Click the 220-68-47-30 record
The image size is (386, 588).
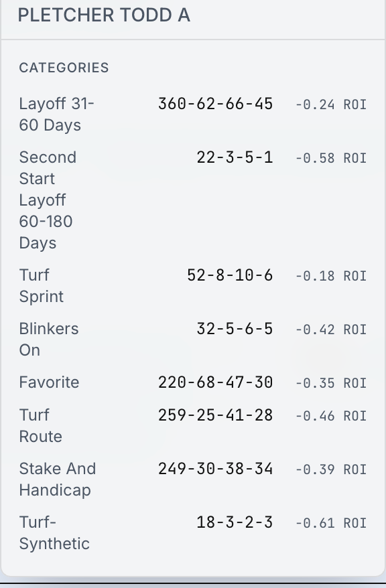coord(215,382)
